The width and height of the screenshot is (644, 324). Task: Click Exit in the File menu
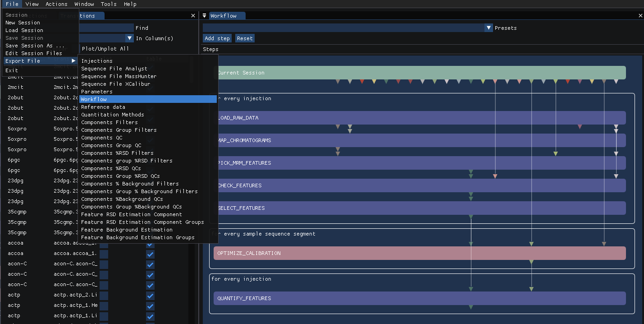41,70
